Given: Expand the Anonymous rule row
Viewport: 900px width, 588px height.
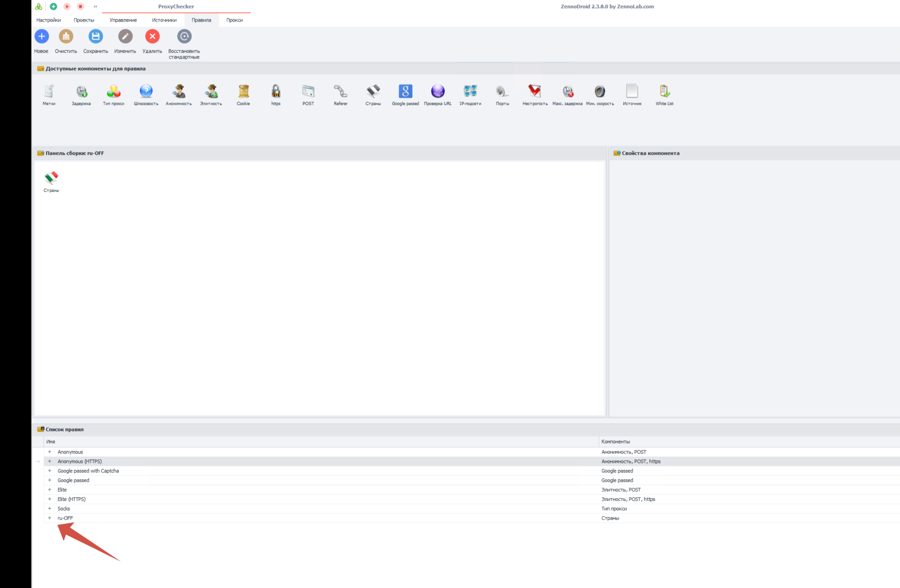Looking at the screenshot, I should pyautogui.click(x=50, y=452).
